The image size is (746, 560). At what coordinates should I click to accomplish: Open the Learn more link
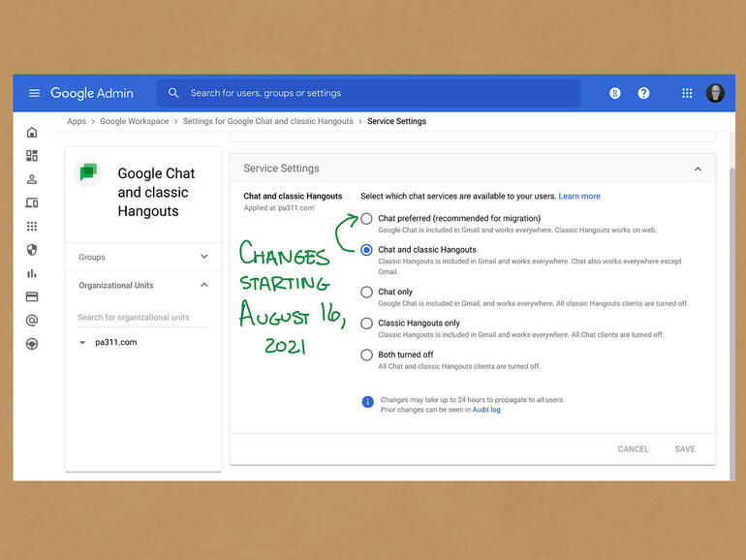coord(579,196)
